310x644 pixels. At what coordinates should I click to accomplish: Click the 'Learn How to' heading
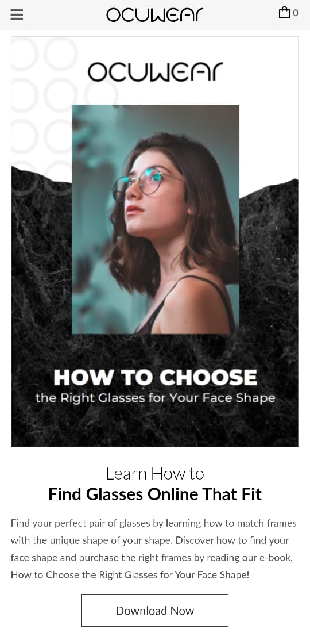pos(155,474)
